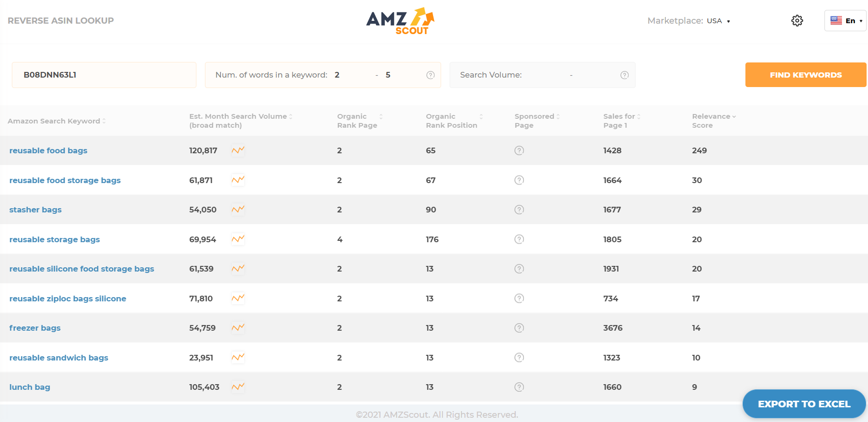Open the settings gear icon

[797, 21]
